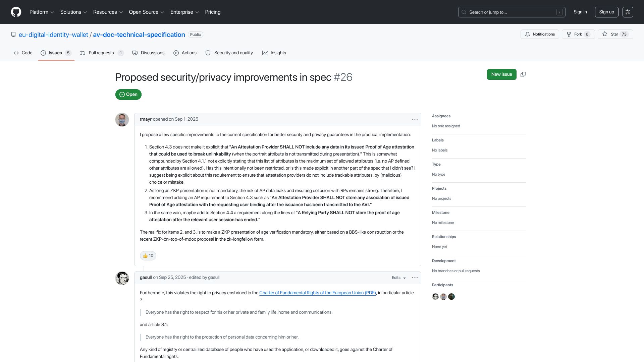Click the thumbs up reaction with 10

148,256
